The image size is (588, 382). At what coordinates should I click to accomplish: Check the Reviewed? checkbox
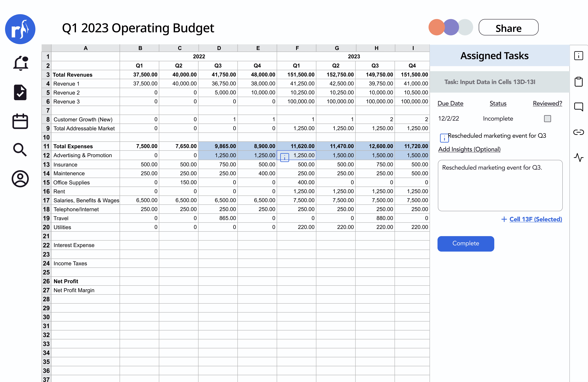point(547,119)
